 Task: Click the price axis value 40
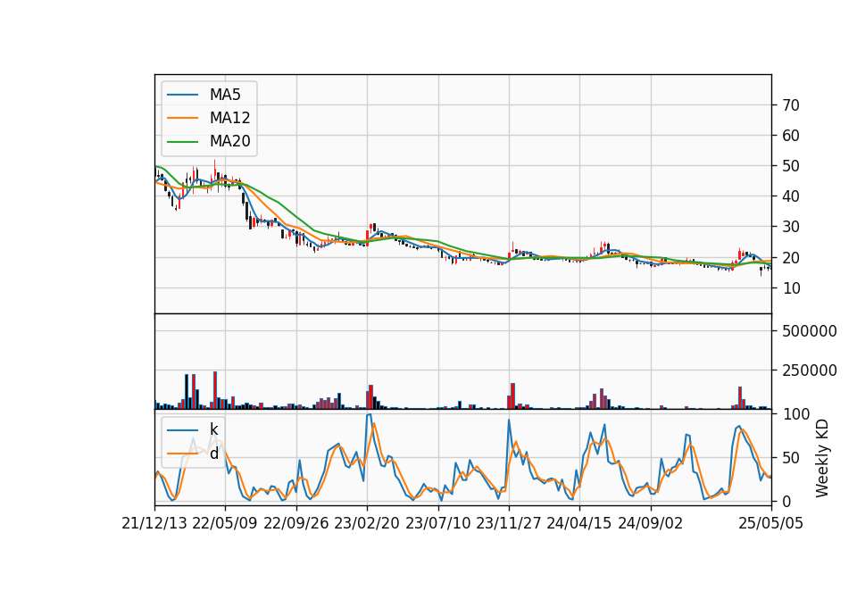[792, 196]
